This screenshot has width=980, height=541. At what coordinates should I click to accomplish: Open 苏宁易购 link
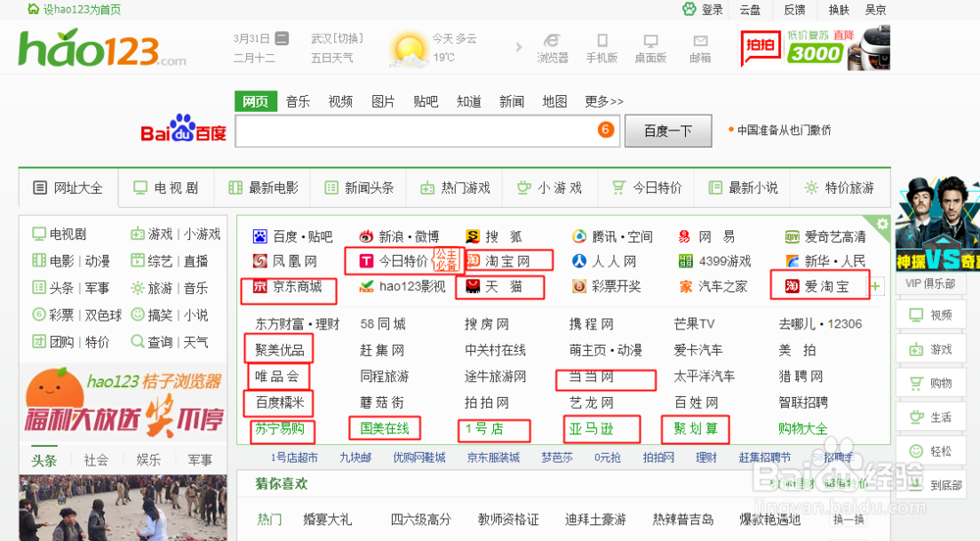click(x=280, y=429)
